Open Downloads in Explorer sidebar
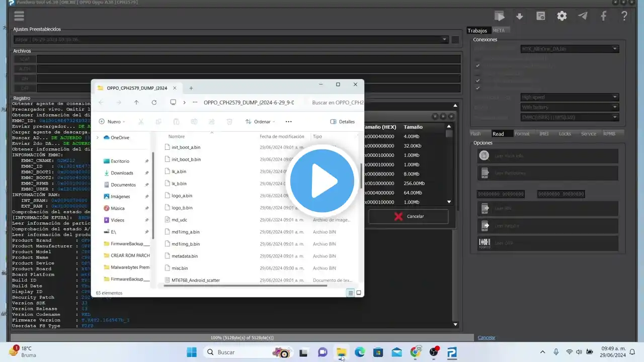The height and width of the screenshot is (362, 644). pyautogui.click(x=122, y=173)
